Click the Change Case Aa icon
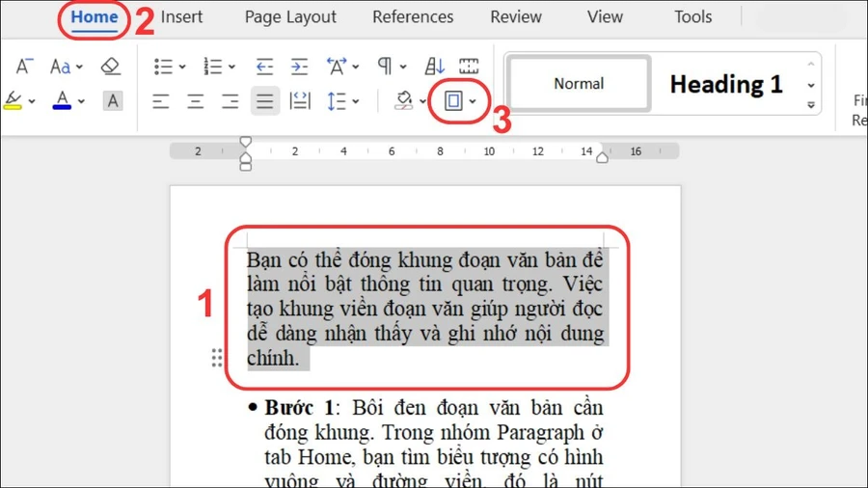868x488 pixels. click(x=61, y=67)
